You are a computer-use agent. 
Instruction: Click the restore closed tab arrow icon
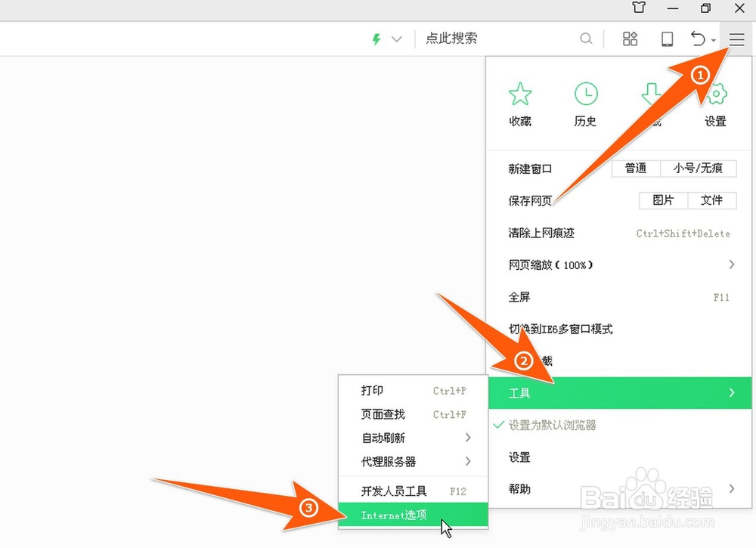pyautogui.click(x=697, y=38)
